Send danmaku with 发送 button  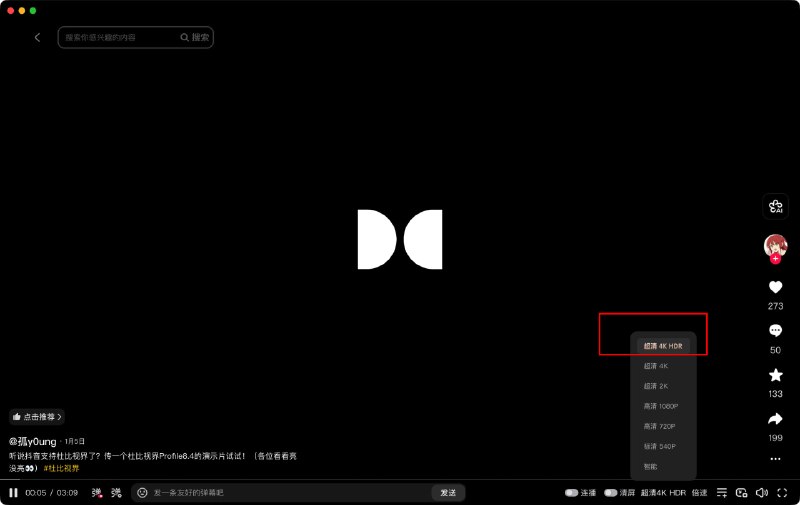448,493
